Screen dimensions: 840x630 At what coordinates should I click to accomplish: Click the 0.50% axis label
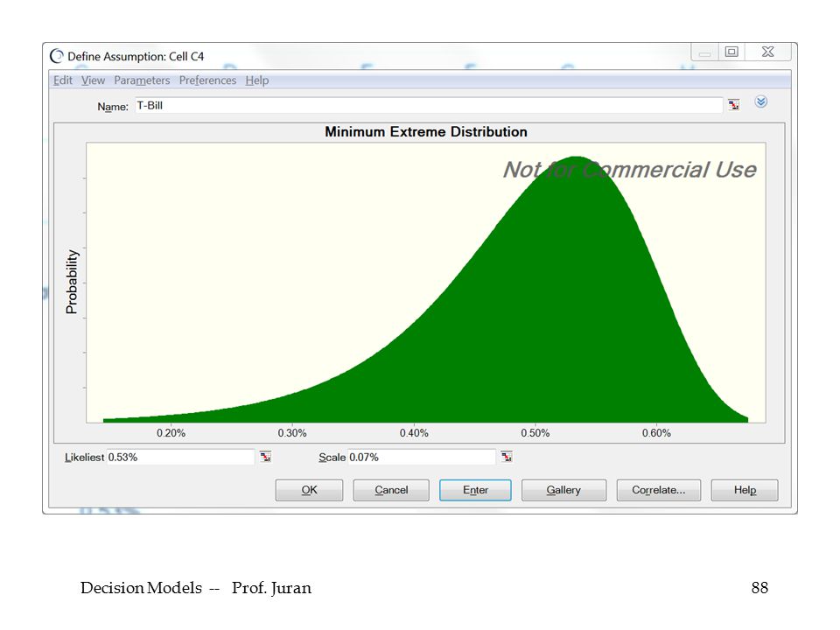(x=535, y=433)
